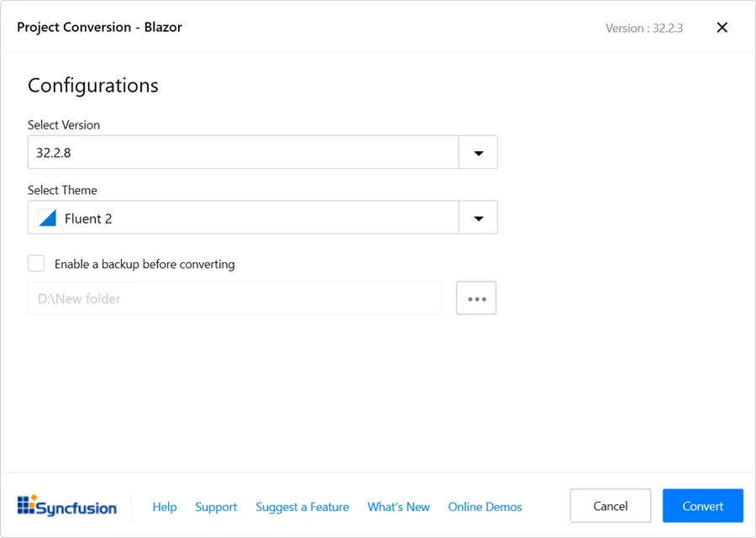Image resolution: width=756 pixels, height=538 pixels.
Task: Click the Fluent 2 theme triangle icon
Action: click(46, 217)
